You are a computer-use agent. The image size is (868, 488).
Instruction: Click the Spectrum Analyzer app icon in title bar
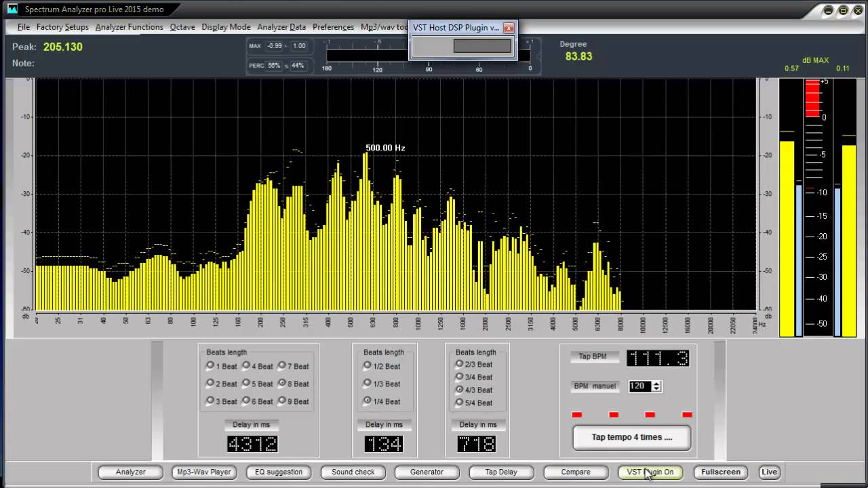coord(12,9)
